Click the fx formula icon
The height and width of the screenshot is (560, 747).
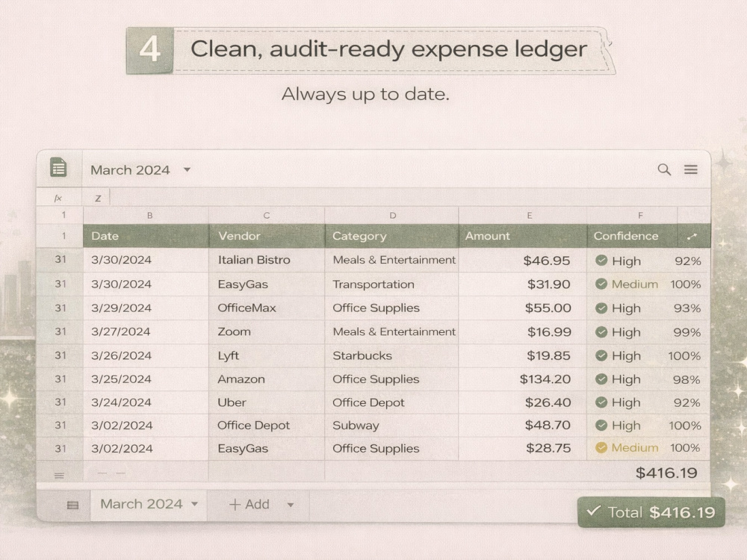pos(58,198)
